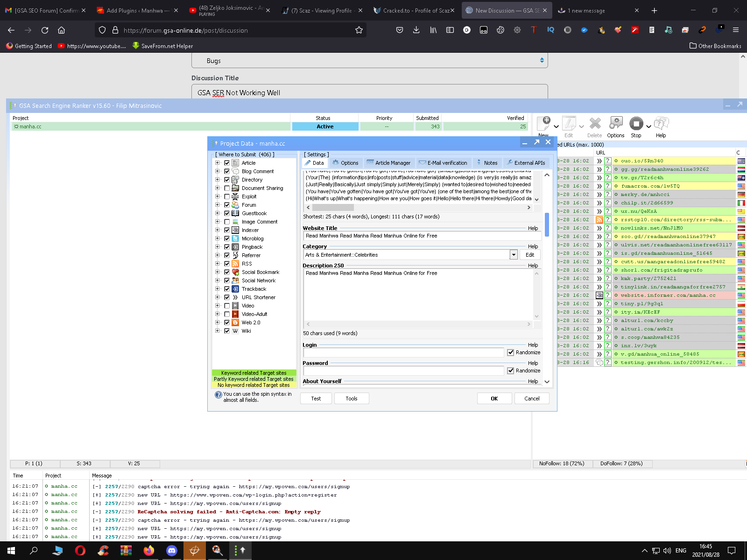This screenshot has height=560, width=747.
Task: Switch to the E-Mail verification tab
Action: [443, 163]
